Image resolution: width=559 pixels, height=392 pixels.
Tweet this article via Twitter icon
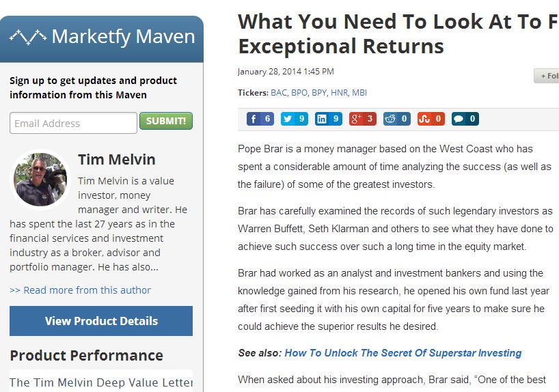pyautogui.click(x=294, y=119)
